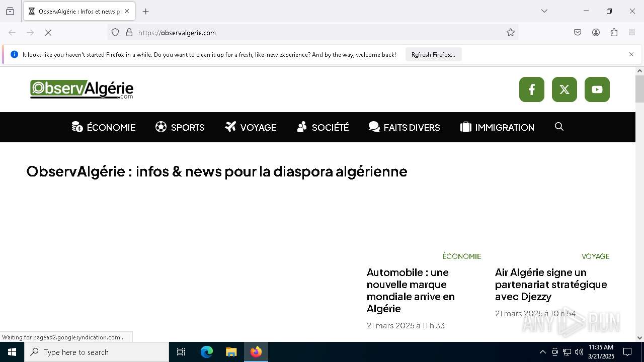Open the IMMIGRATION menu item
This screenshot has width=644, height=362.
[497, 127]
